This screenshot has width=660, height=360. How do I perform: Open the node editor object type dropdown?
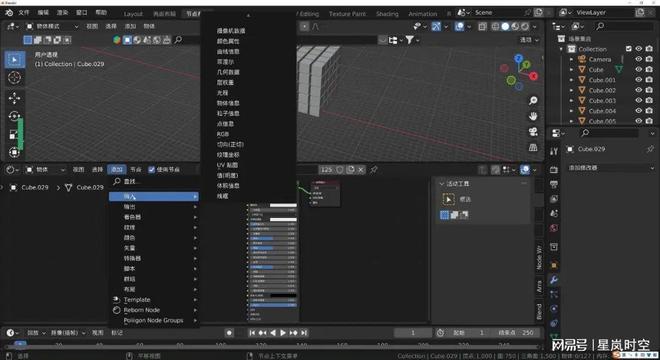[45, 170]
